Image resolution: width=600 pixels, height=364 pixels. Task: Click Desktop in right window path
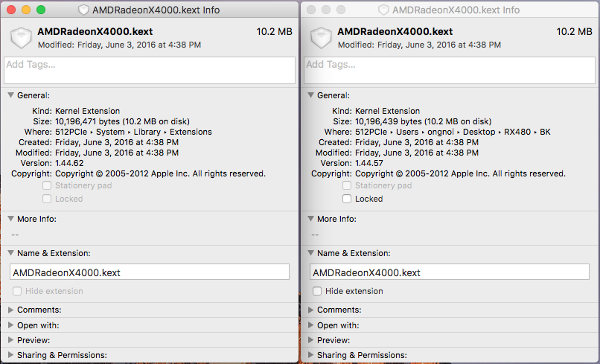pos(479,132)
